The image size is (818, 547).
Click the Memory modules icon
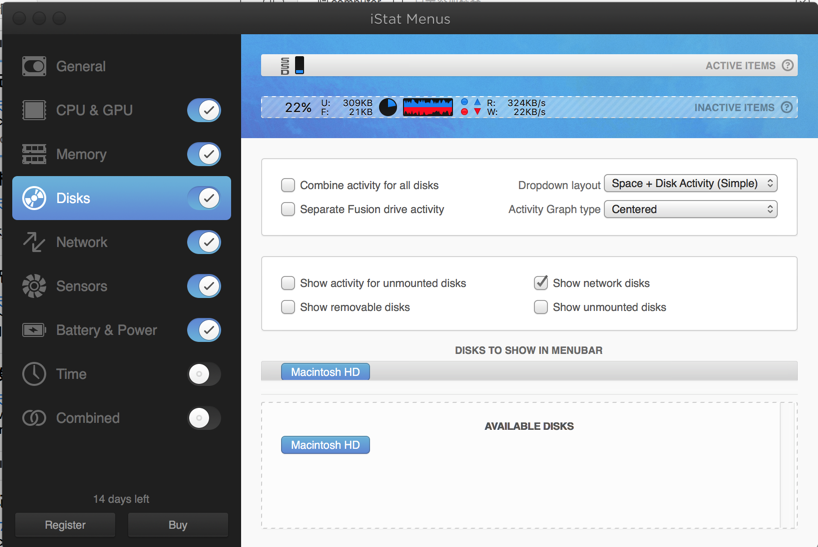coord(34,154)
